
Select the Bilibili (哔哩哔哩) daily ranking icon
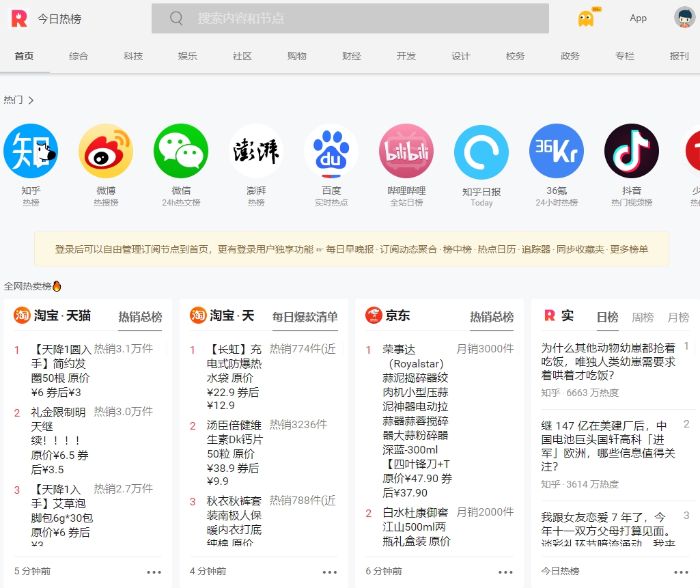pos(406,151)
